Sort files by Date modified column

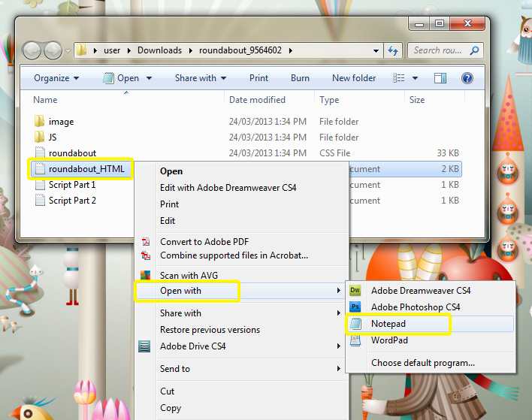(x=257, y=100)
